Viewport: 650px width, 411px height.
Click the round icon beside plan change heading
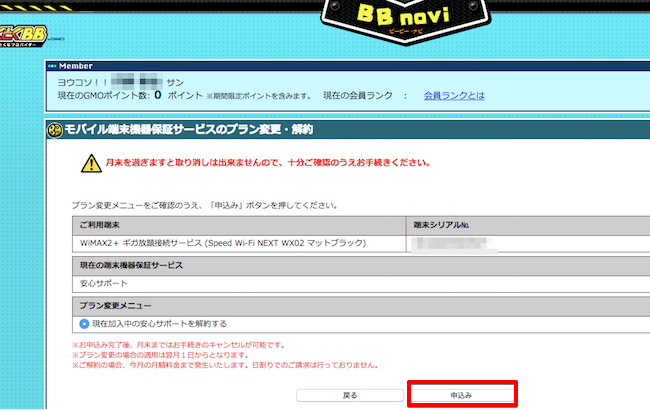[x=54, y=128]
